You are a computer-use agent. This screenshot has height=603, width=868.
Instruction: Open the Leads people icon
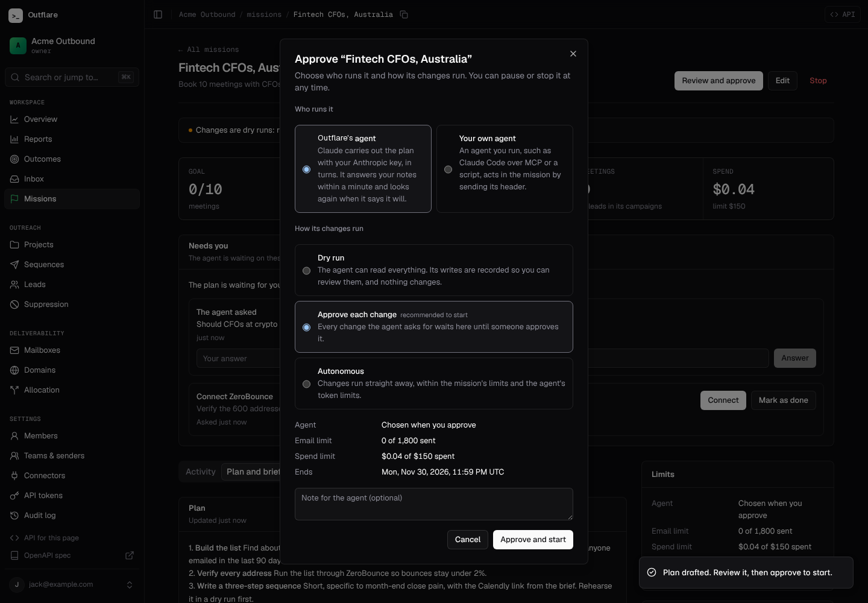(14, 285)
